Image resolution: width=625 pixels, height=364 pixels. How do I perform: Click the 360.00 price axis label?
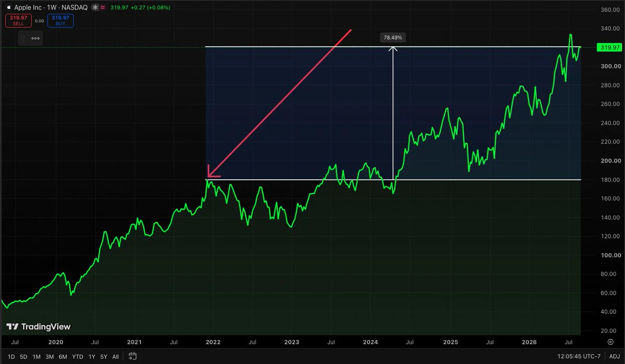609,10
